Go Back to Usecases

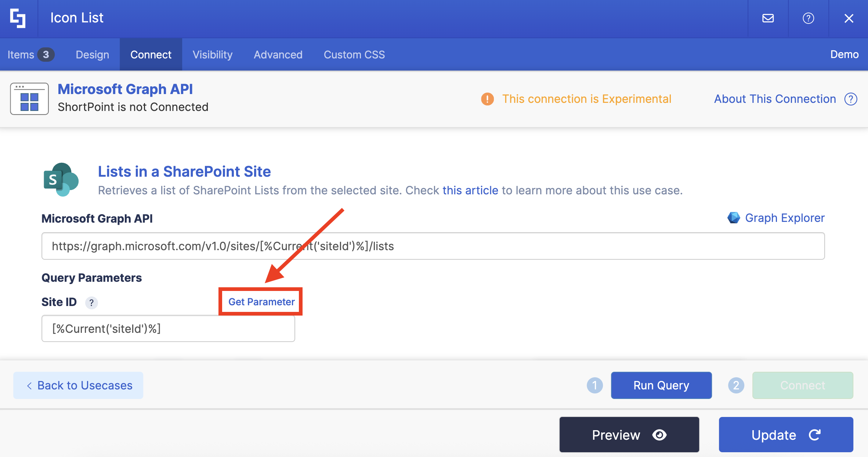[79, 385]
